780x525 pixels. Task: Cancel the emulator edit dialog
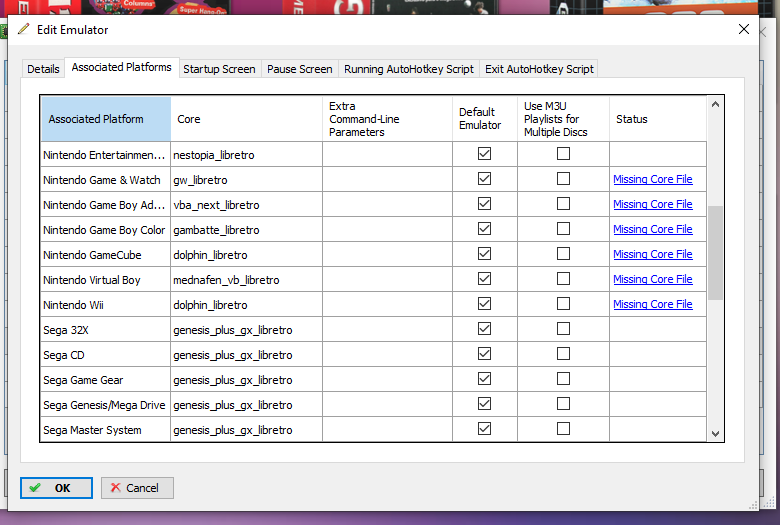pos(137,488)
